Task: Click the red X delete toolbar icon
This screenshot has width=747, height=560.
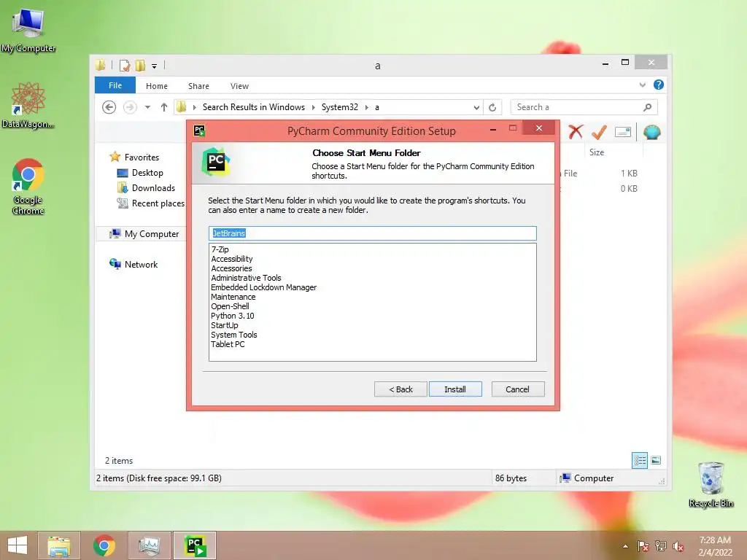Action: pyautogui.click(x=576, y=132)
